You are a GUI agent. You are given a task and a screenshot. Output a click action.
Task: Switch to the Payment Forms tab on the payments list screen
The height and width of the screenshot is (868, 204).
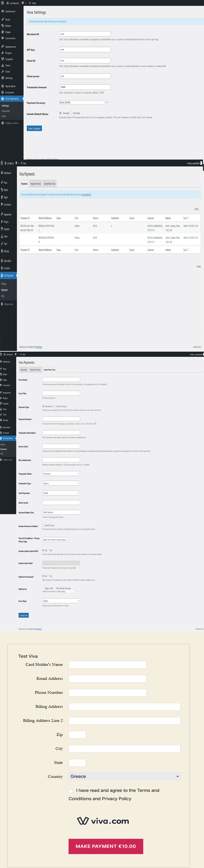pos(36,184)
